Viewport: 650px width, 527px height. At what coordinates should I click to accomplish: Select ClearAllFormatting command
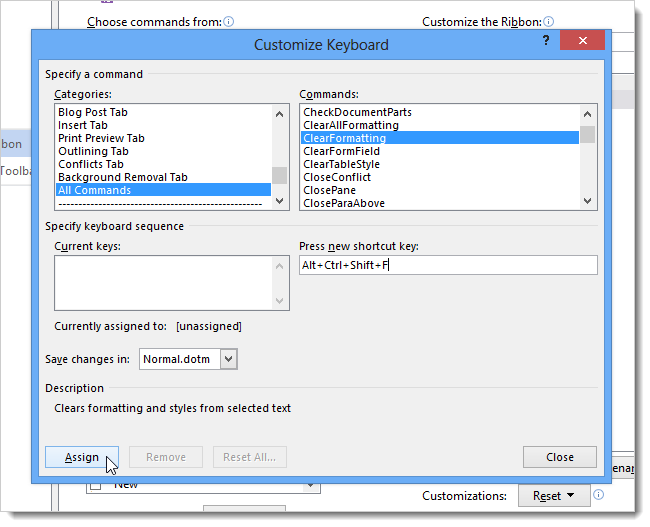pyautogui.click(x=440, y=125)
